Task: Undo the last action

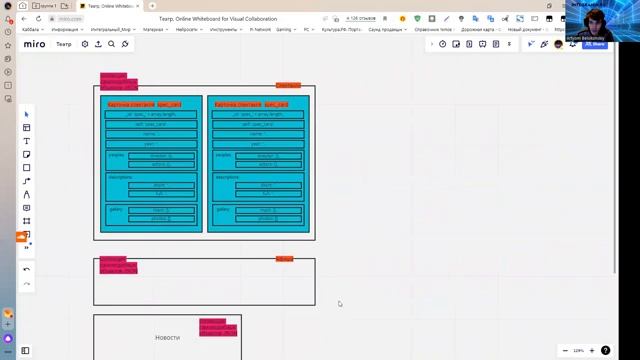Action: coord(27,270)
